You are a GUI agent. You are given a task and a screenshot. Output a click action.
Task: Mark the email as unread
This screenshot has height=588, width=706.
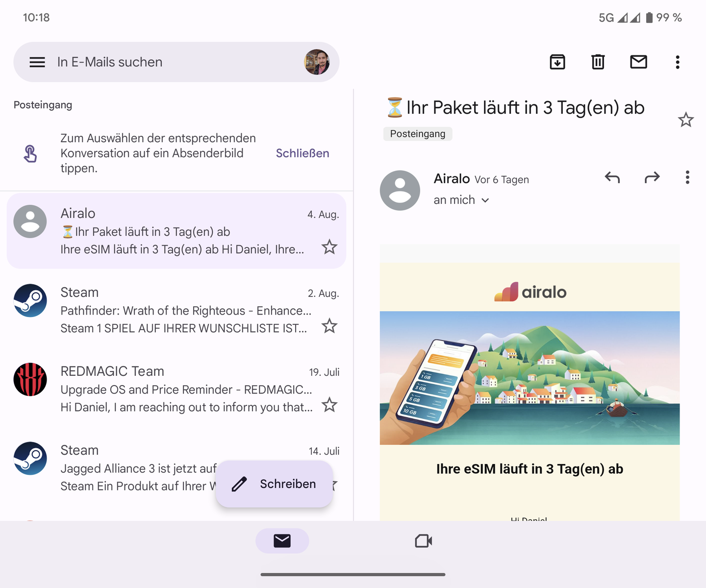(638, 62)
